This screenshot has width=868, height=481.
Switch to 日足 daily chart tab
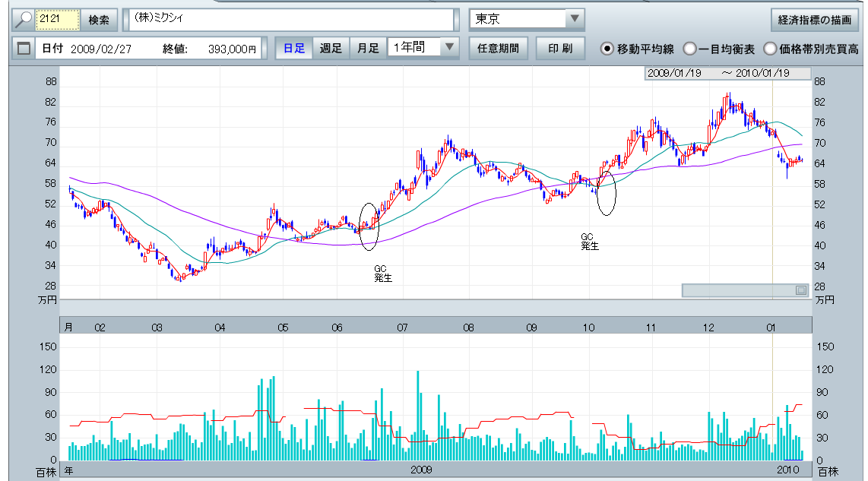coord(294,49)
